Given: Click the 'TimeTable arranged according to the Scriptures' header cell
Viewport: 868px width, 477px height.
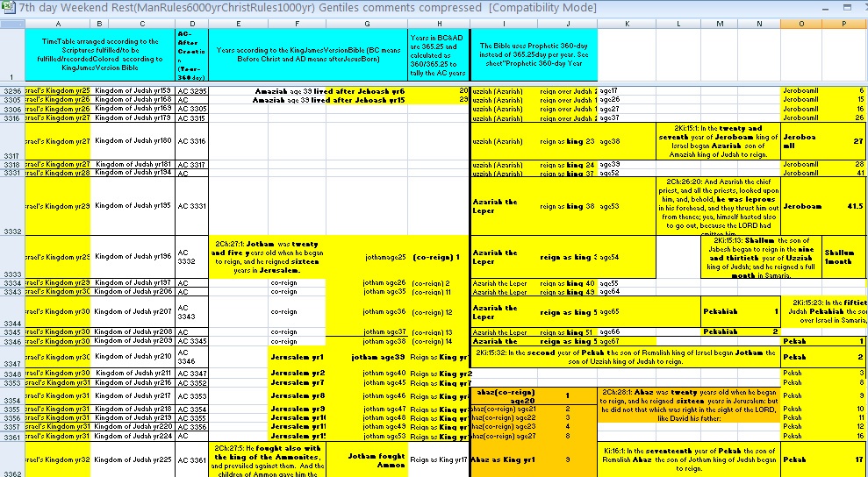Looking at the screenshot, I should coord(100,54).
